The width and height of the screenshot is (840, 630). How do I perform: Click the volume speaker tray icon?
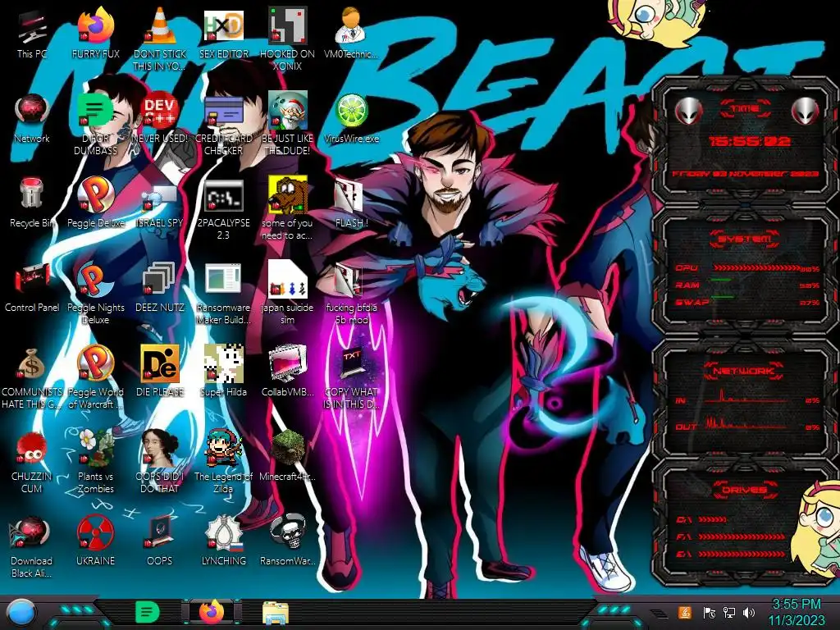pyautogui.click(x=749, y=612)
